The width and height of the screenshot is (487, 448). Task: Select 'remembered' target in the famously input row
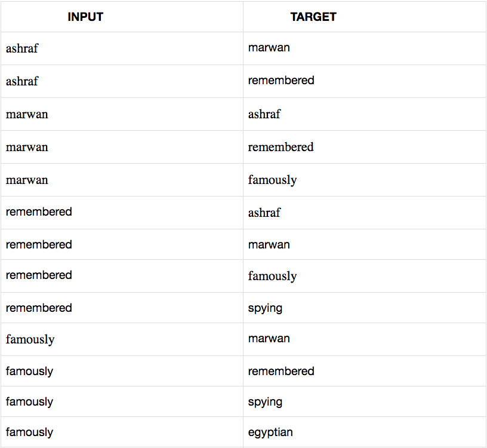[281, 371]
